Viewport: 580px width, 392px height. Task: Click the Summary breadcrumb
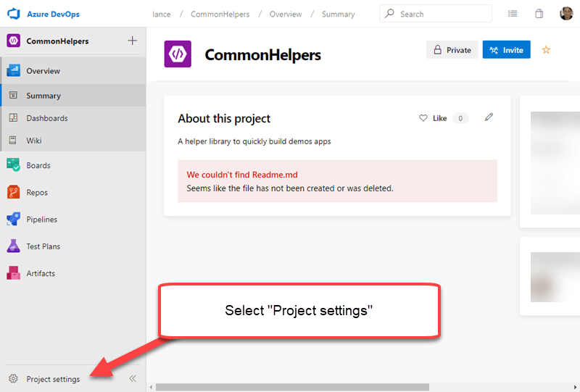point(338,14)
